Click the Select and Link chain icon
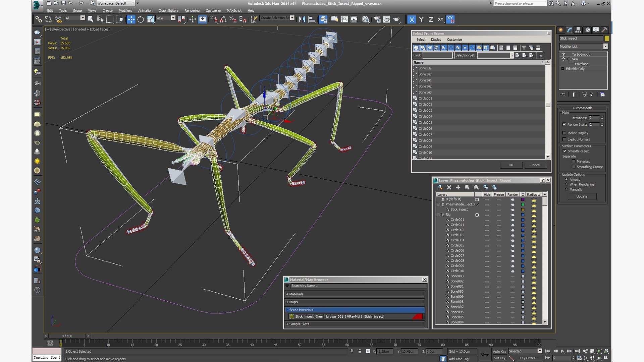The image size is (644, 362). [39, 19]
